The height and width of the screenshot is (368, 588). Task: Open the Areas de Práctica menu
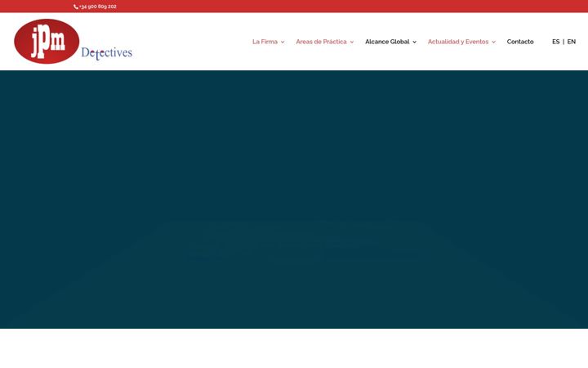tap(321, 42)
